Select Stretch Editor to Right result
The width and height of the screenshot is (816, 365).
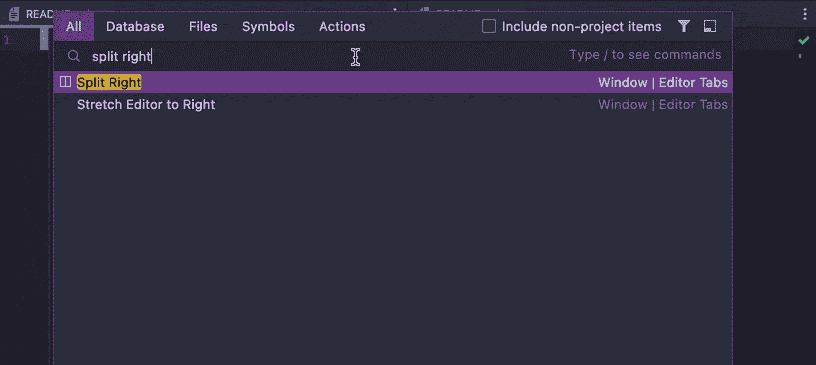coord(393,105)
